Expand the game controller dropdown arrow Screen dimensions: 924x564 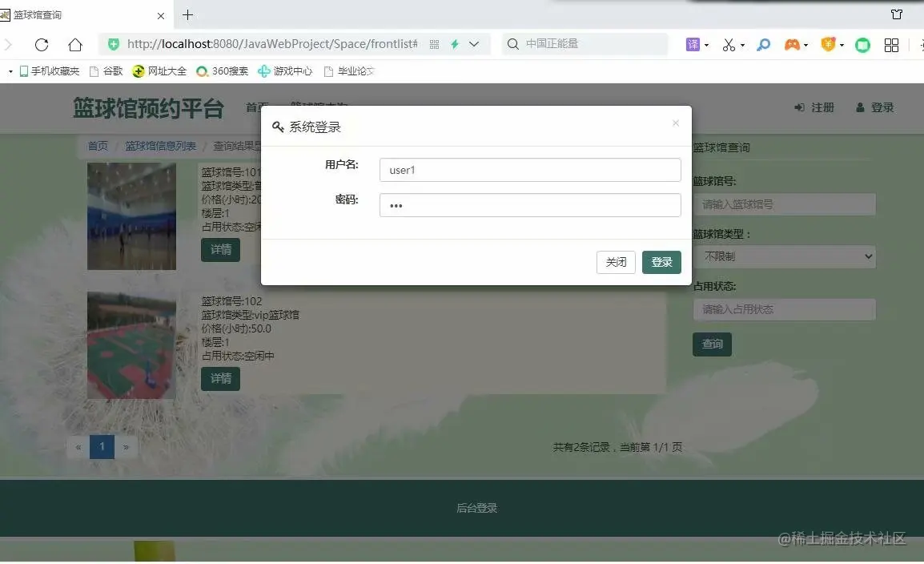pyautogui.click(x=805, y=46)
